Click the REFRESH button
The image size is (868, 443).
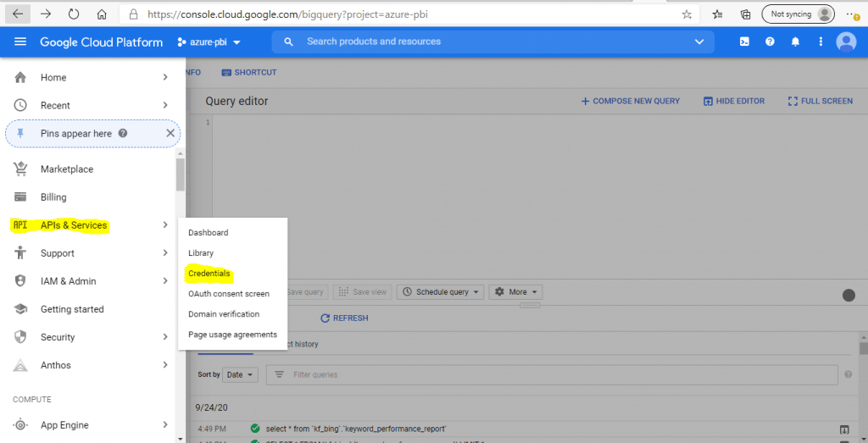[x=344, y=318]
